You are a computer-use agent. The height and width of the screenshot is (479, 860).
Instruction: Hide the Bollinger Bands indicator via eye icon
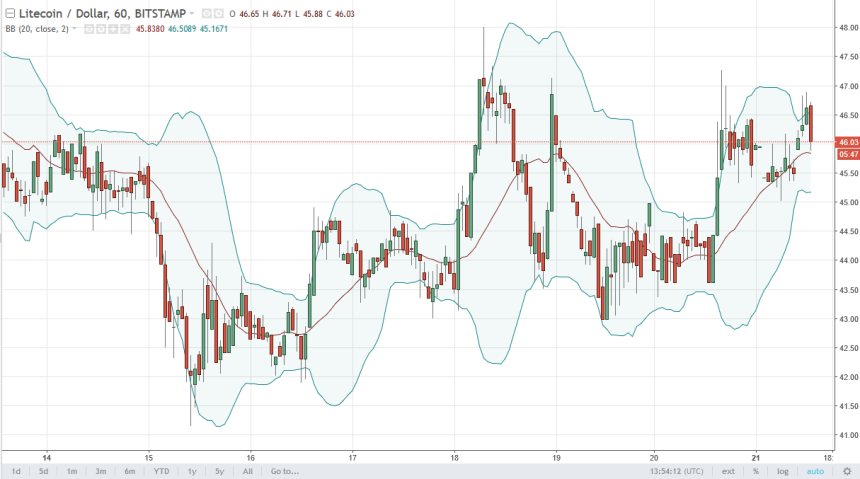pyautogui.click(x=87, y=30)
